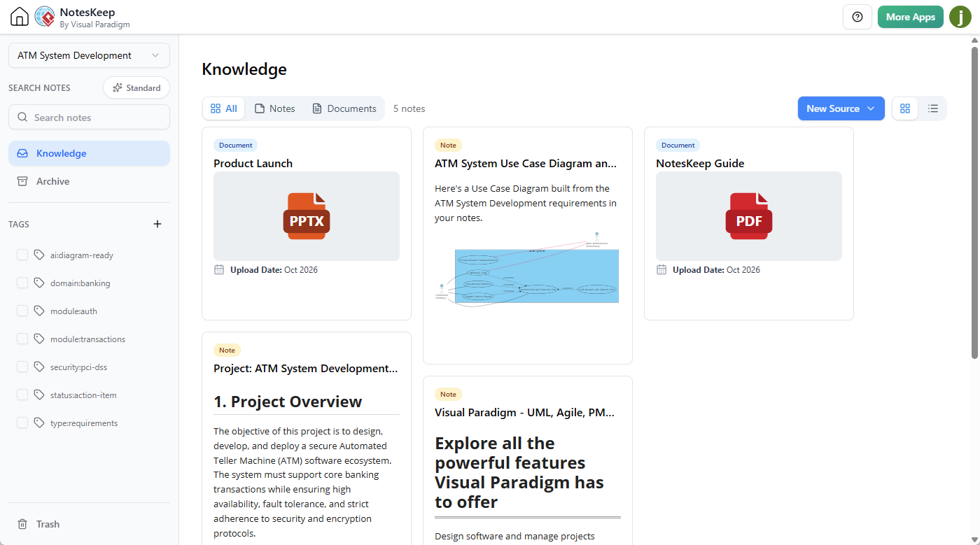Click the magnifier icon in search box

22,118
